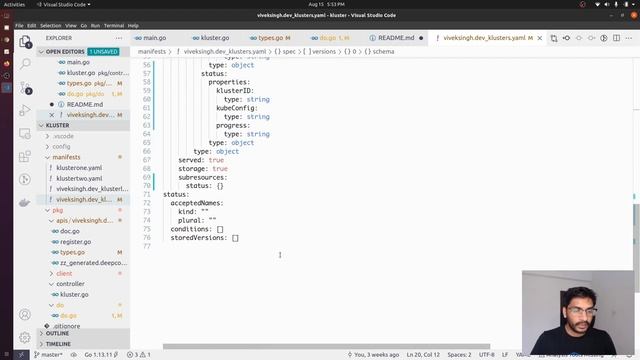Click LF end-of-line setting
Screen dimensions: 640x360
tap(505, 355)
